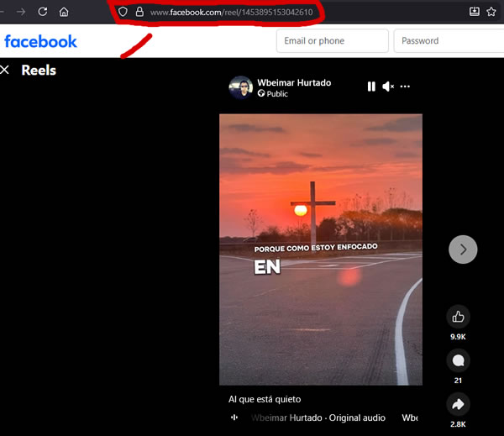Pause the reel playback
Screen dimensions: 504x436
tap(371, 87)
